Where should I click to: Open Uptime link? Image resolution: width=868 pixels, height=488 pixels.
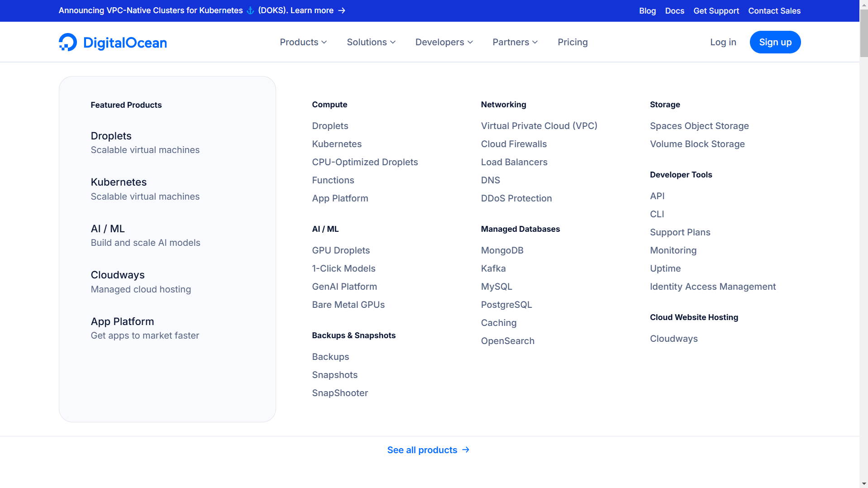pos(665,268)
